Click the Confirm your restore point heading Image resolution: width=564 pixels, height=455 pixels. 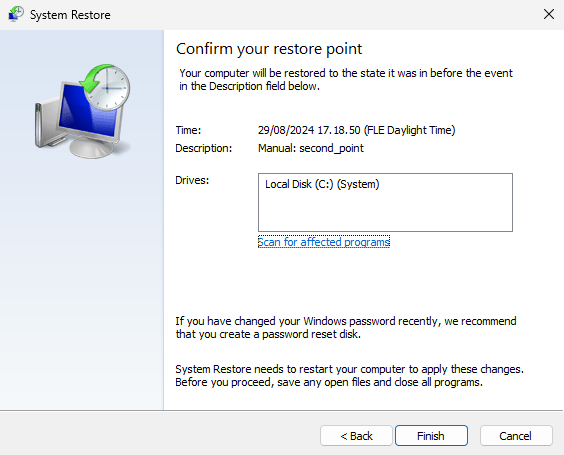coord(269,49)
